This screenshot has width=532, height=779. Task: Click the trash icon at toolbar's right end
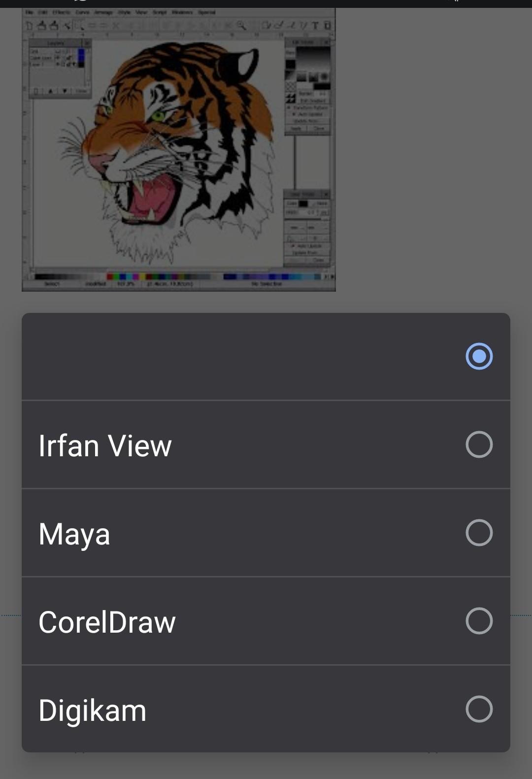tap(328, 25)
